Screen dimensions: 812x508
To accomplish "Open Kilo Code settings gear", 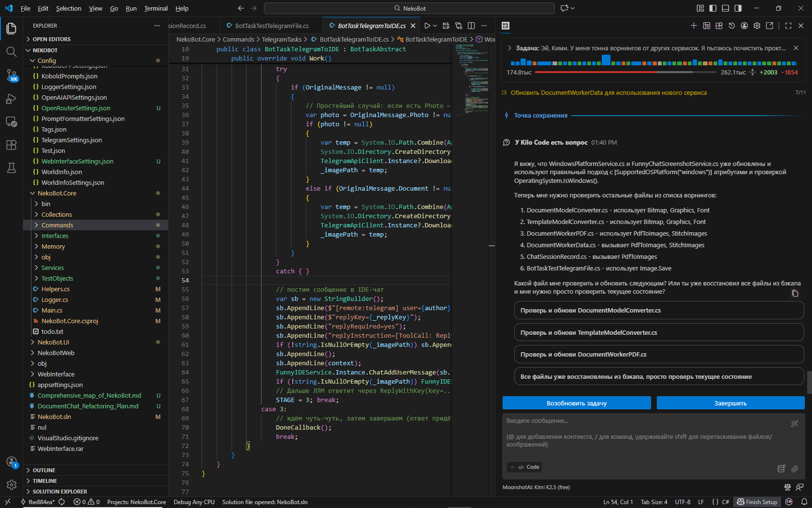I will 757,26.
